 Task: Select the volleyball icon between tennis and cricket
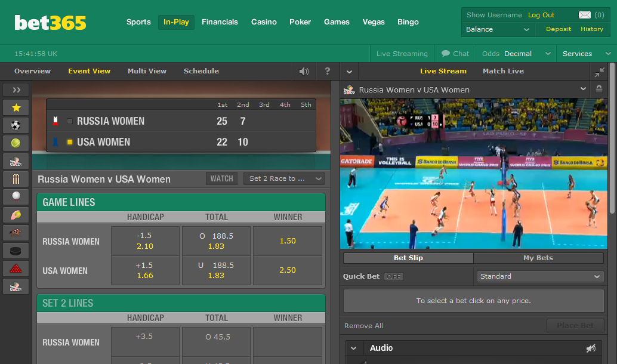pos(16,161)
